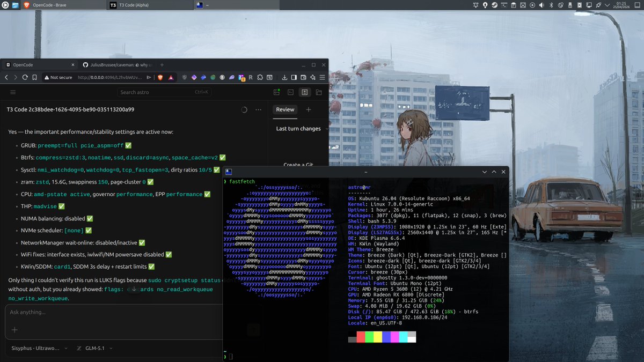Open the lightbulb tray icon

485,5
